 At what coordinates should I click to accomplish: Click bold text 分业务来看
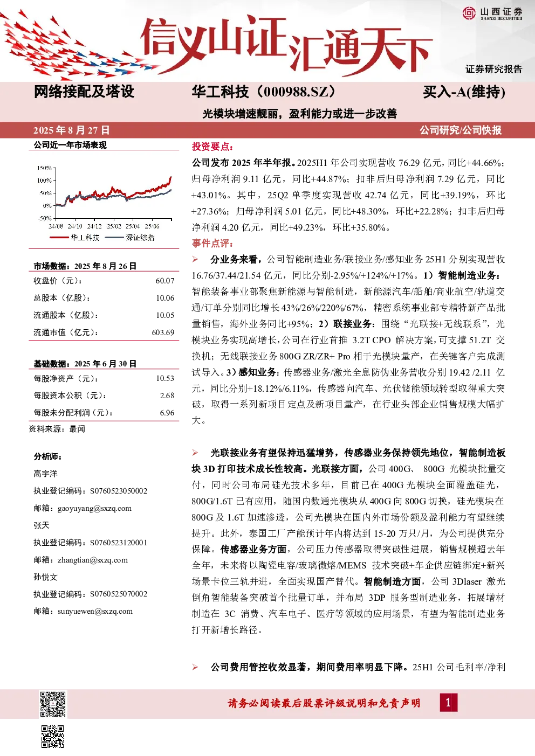[x=234, y=259]
